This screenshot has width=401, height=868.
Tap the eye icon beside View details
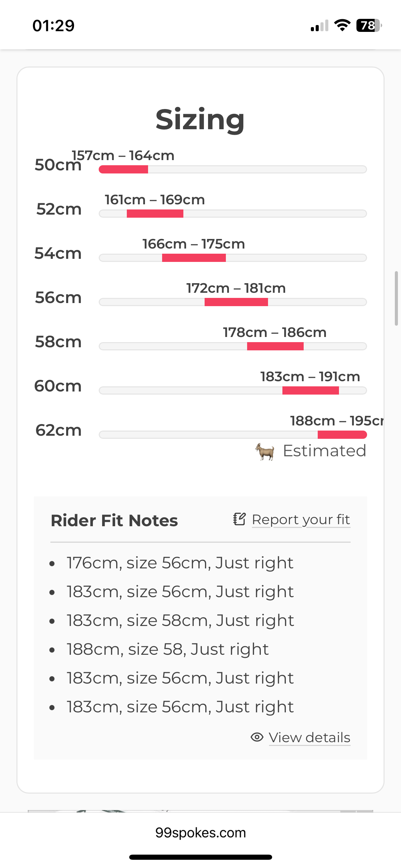[257, 737]
